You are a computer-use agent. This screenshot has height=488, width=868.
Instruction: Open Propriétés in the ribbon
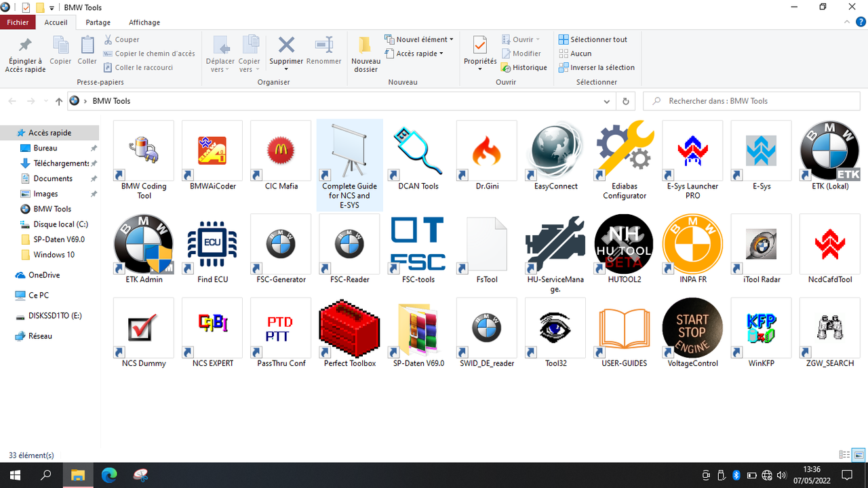pos(480,54)
